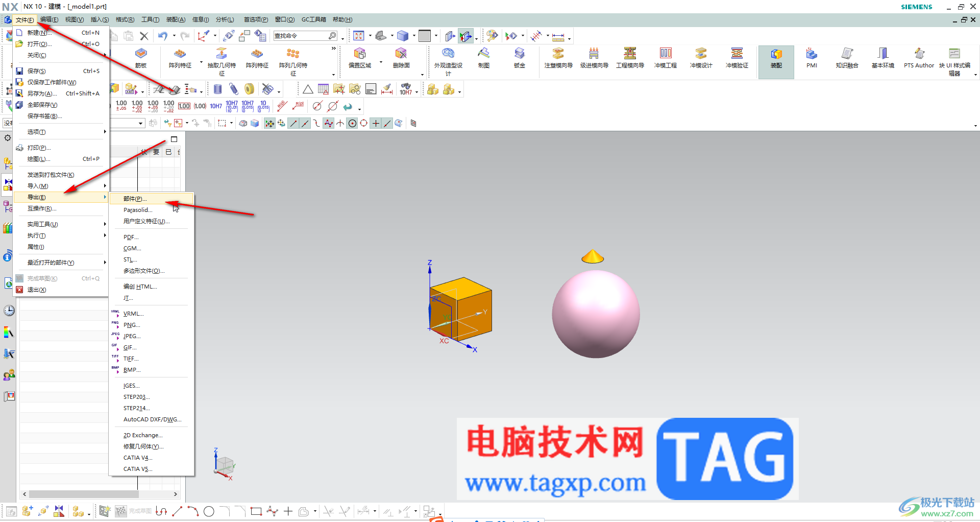Expand the 实用工具 utilities submenu
Viewport: 980px width, 522px height.
(61, 224)
